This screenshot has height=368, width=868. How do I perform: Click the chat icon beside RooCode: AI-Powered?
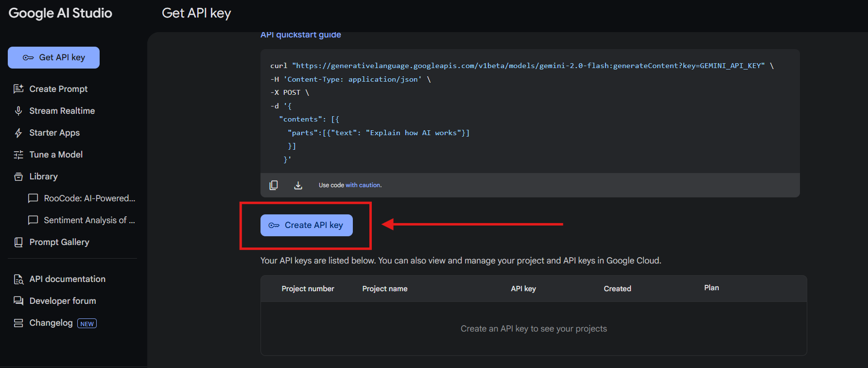coord(33,198)
